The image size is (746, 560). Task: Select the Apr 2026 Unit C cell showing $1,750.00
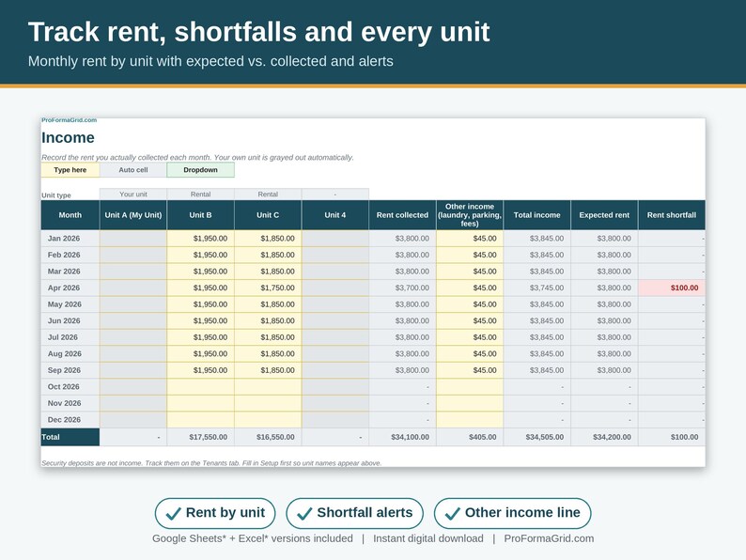[268, 288]
